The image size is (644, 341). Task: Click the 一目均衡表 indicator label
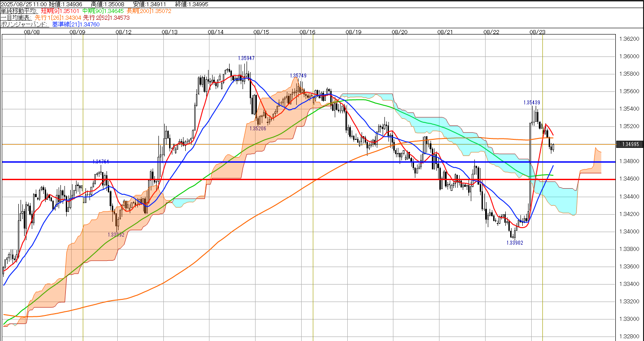(x=16, y=17)
